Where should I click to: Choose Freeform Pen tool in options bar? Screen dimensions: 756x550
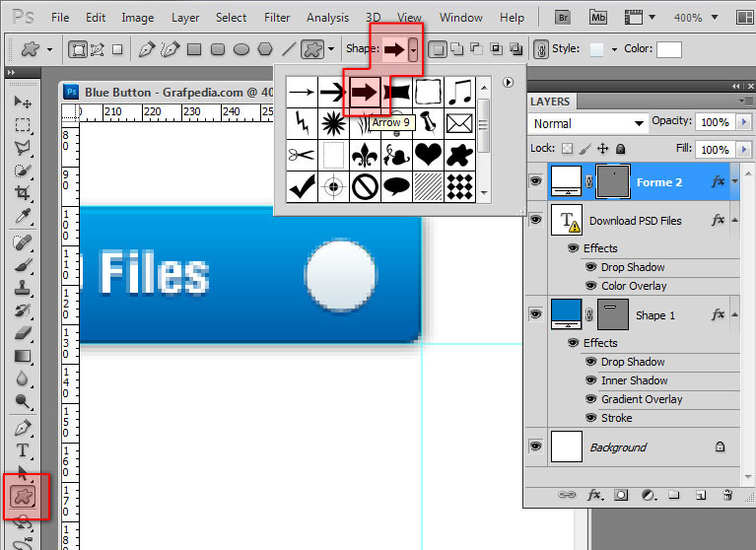pos(171,49)
